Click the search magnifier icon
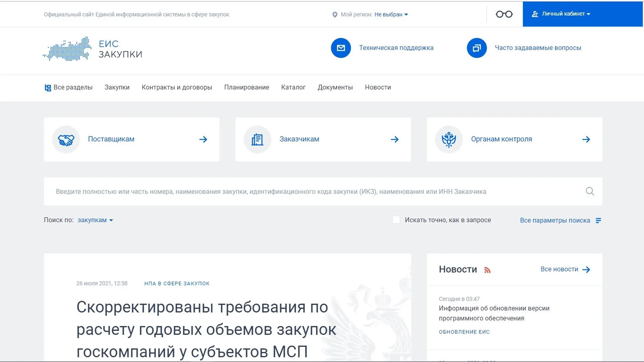The width and height of the screenshot is (644, 362). point(590,191)
